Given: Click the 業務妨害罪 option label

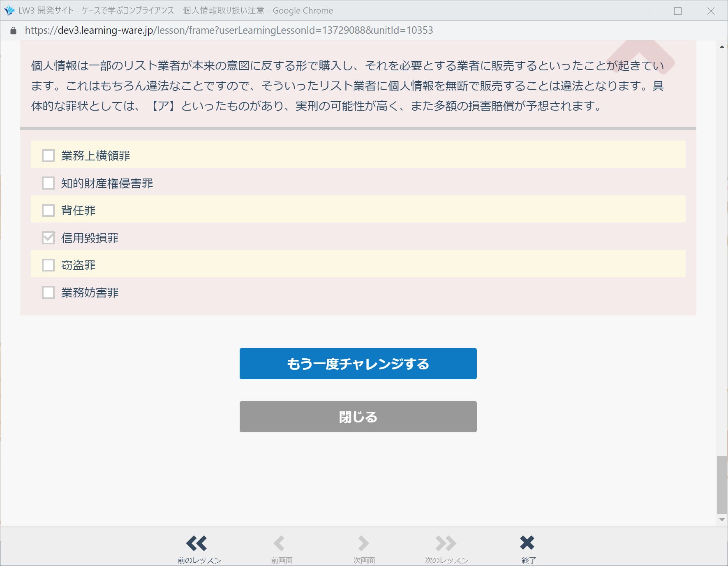Looking at the screenshot, I should click(90, 292).
